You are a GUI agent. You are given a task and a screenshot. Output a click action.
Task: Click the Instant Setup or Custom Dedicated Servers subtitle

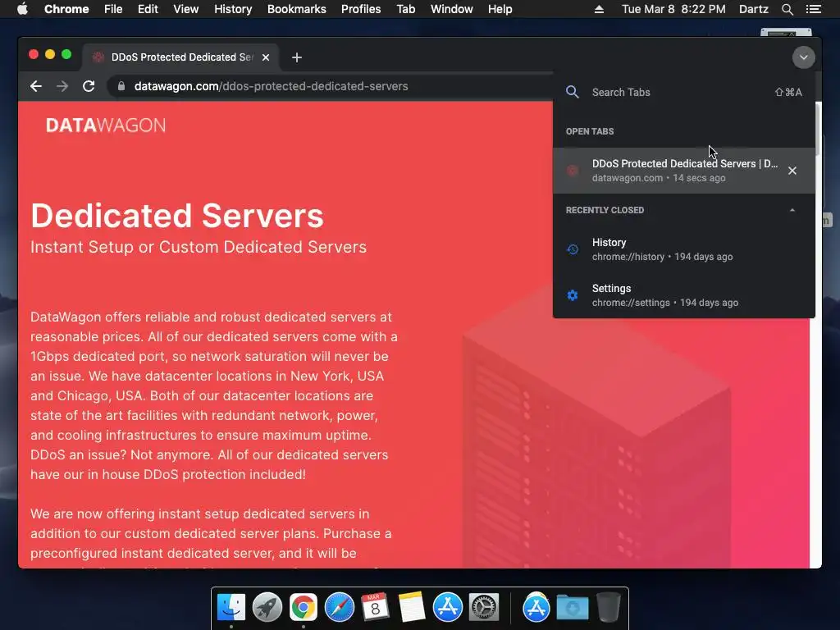coord(199,247)
